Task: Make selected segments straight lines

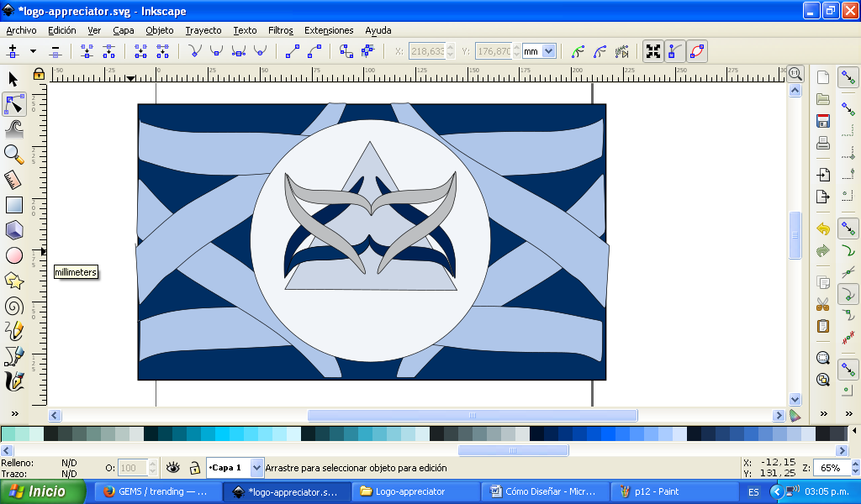Action: pos(292,51)
